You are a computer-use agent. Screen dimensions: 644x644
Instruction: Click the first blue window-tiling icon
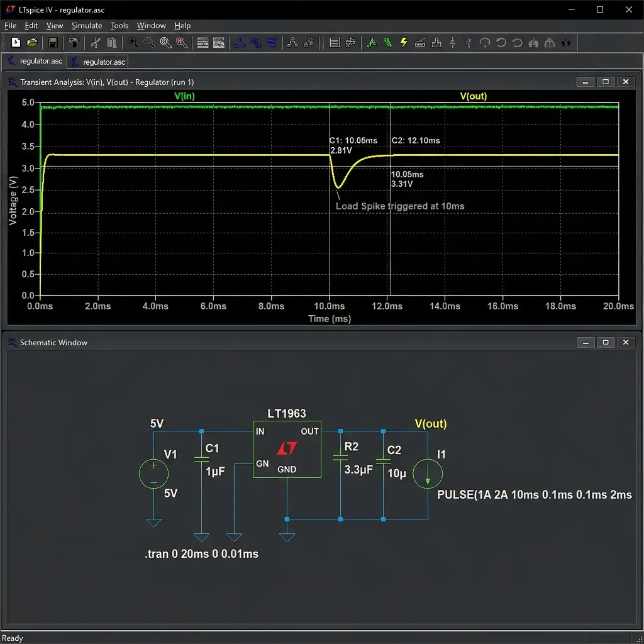(240, 42)
